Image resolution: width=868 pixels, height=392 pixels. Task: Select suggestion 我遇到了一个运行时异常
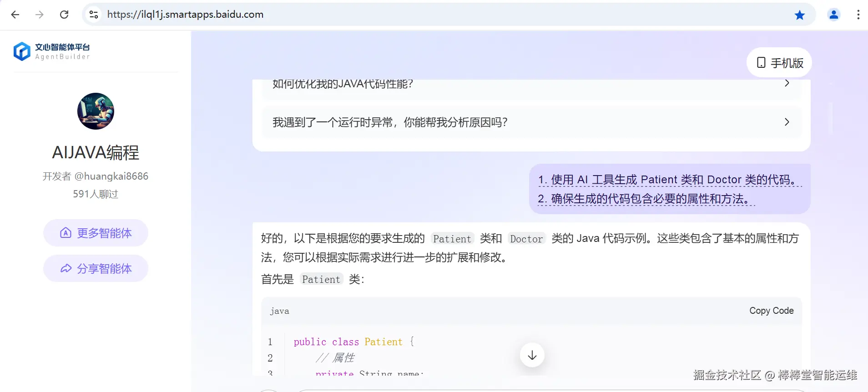click(531, 122)
